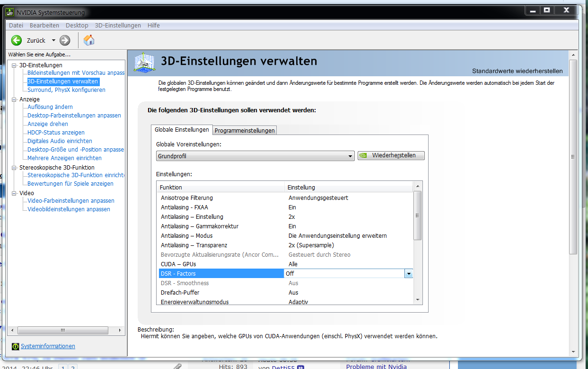Screen dimensions: 588x369
Task: Select Anzeige drehen
Action: click(48, 124)
